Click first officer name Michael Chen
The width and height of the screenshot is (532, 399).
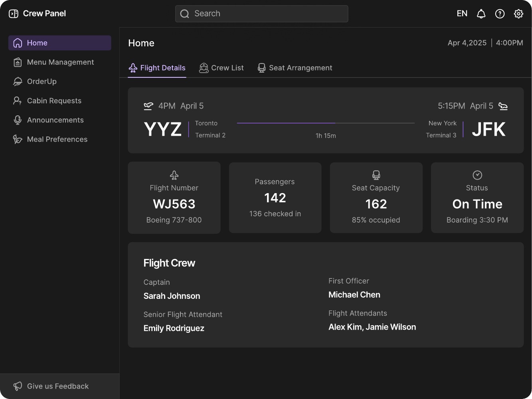[354, 295]
